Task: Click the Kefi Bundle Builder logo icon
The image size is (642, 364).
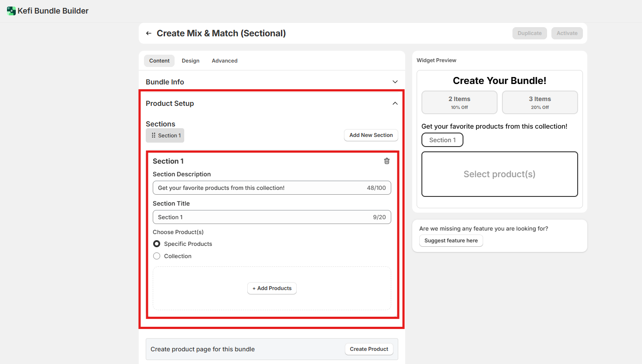Action: tap(11, 11)
